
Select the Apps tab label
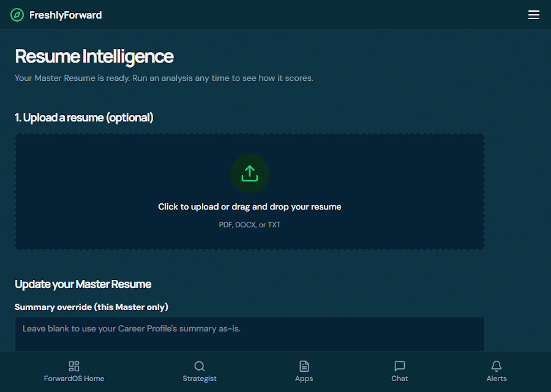tap(304, 379)
